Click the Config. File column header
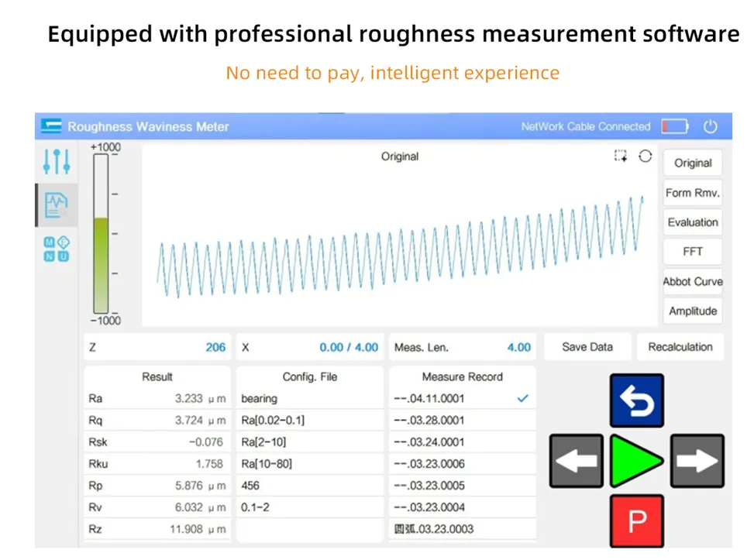Image resolution: width=754 pixels, height=560 pixels. pos(310,377)
